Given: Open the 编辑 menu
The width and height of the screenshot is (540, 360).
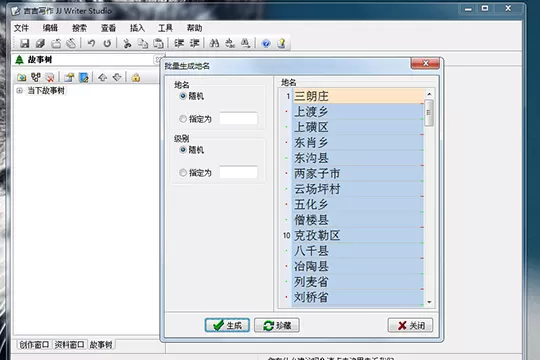Looking at the screenshot, I should (50, 28).
